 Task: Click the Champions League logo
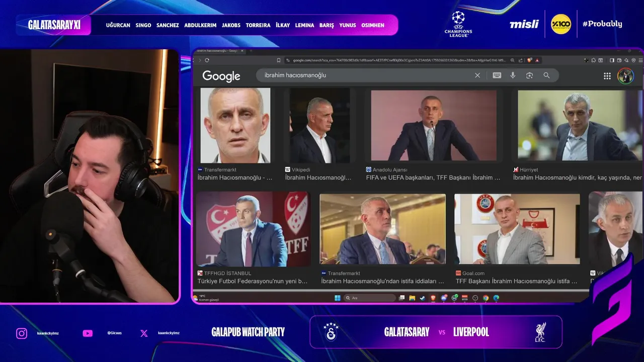[x=458, y=24]
